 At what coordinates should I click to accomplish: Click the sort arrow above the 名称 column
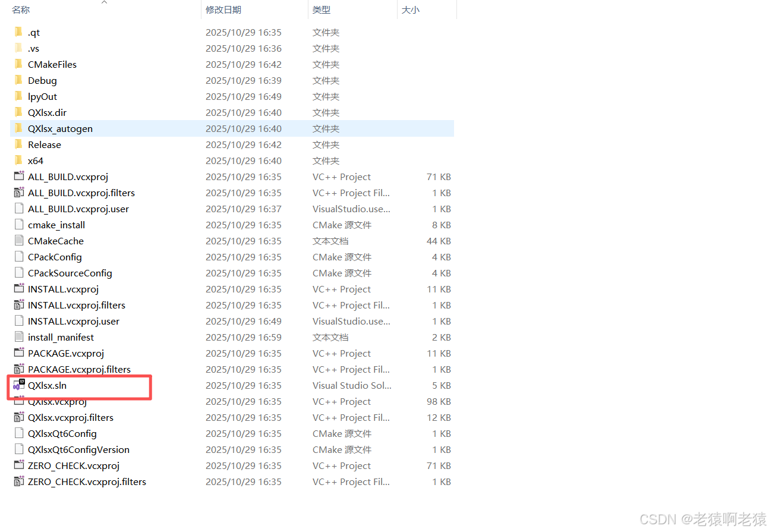tap(104, 2)
